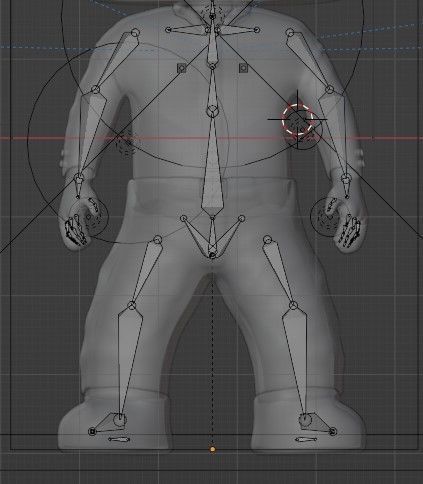The height and width of the screenshot is (484, 423).
Task: Select the screen-left square chest control bone
Action: [x=182, y=68]
